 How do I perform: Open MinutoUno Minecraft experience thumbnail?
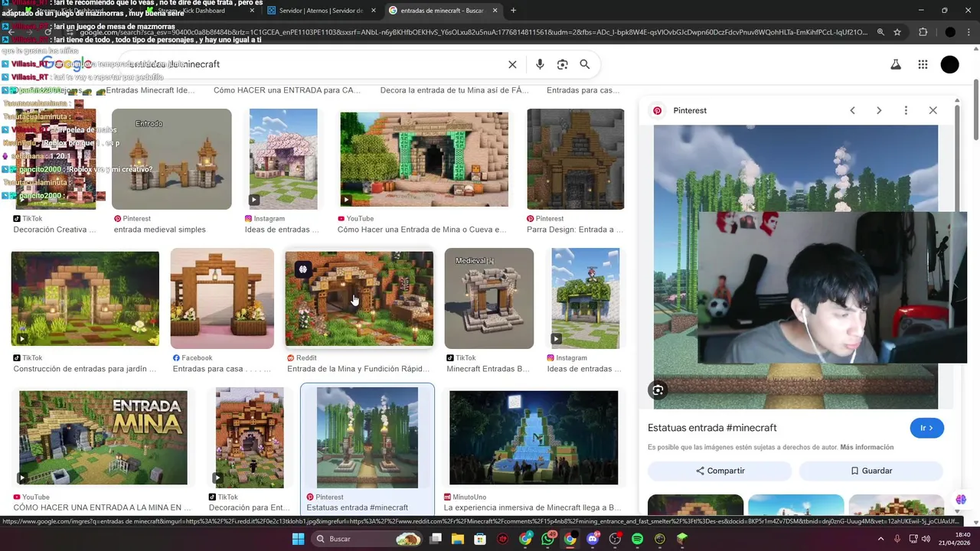click(x=534, y=438)
